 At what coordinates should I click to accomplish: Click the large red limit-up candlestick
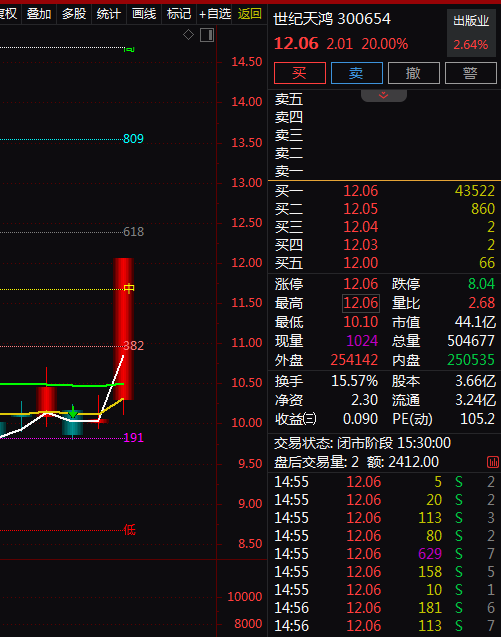124,329
